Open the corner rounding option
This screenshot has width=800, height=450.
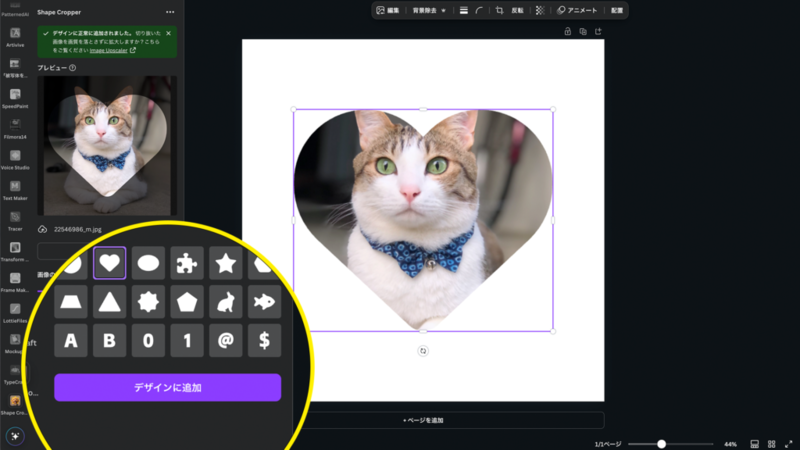pos(479,10)
